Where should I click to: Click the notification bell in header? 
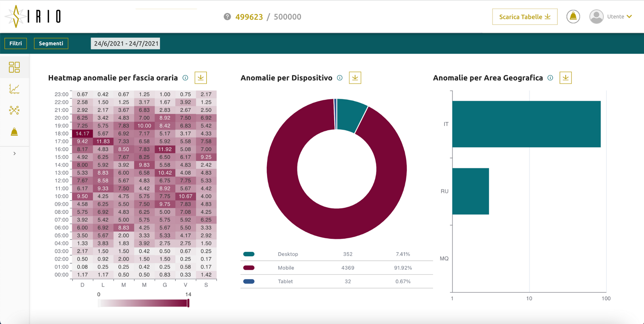tap(573, 17)
